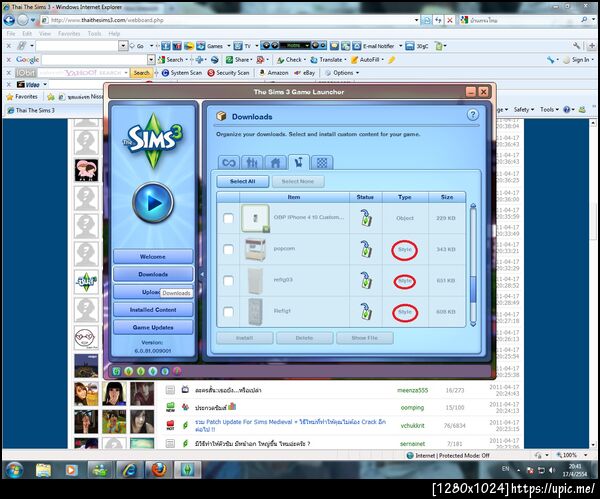Click the popcorn machine thumbnail
Image resolution: width=600 pixels, height=499 pixels.
coord(255,249)
